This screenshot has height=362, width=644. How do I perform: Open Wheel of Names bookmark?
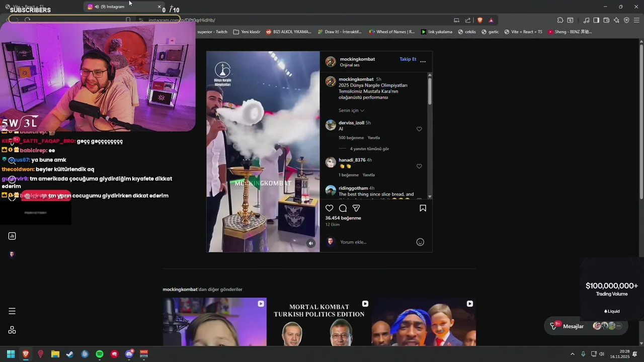[392, 32]
